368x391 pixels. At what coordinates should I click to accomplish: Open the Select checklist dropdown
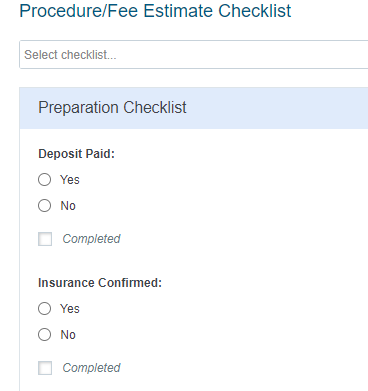pyautogui.click(x=194, y=55)
